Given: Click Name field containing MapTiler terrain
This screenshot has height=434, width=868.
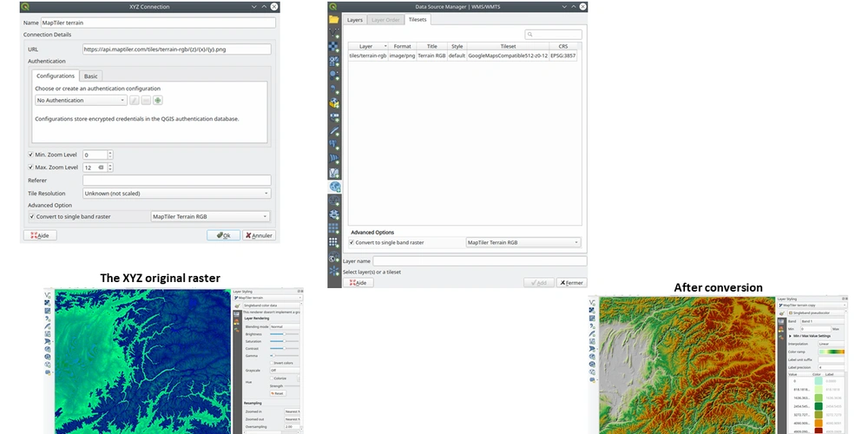Looking at the screenshot, I should click(x=158, y=23).
